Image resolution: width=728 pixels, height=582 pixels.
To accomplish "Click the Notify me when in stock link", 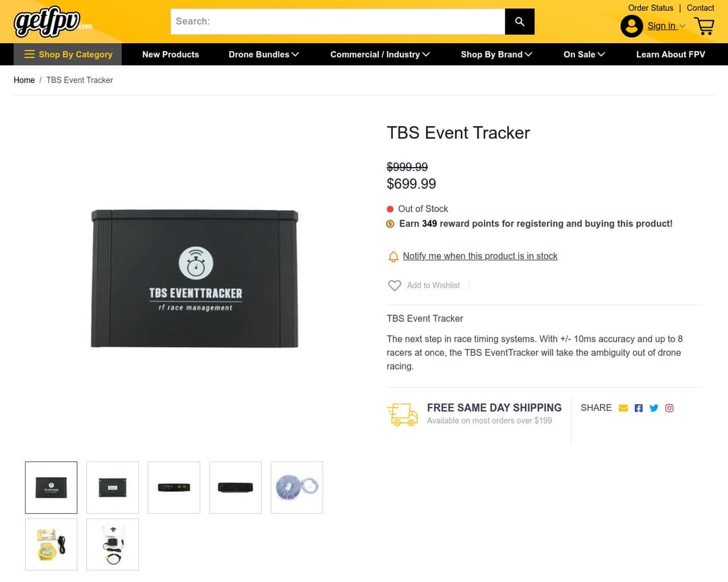I will pos(480,256).
